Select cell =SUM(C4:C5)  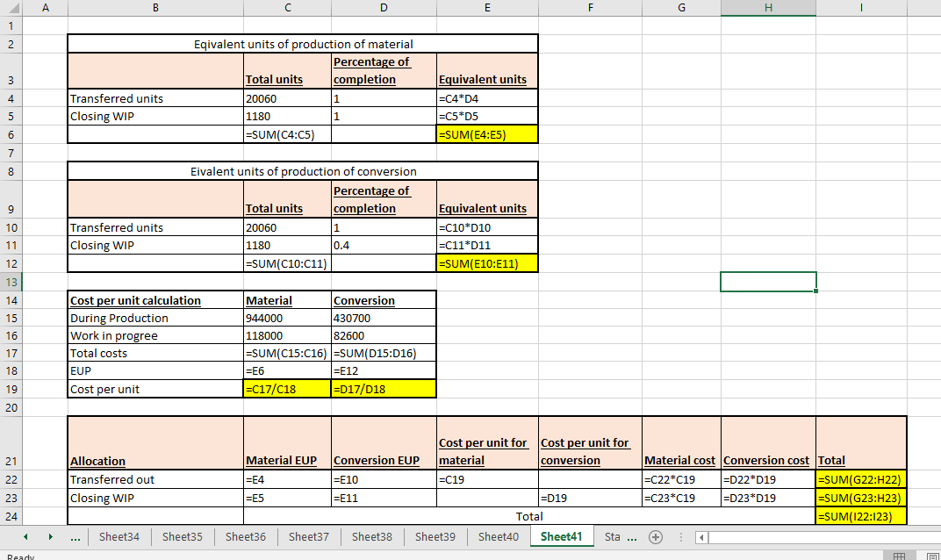click(287, 134)
